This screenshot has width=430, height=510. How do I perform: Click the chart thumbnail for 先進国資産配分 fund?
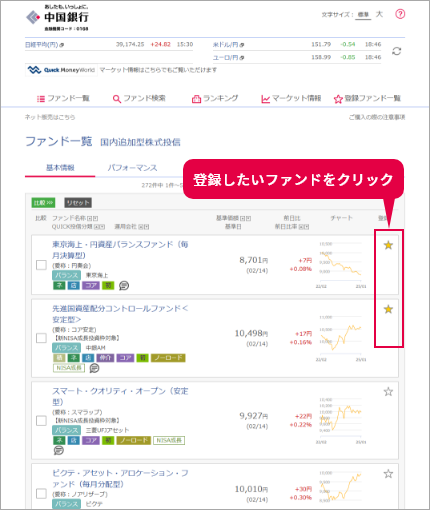coord(341,338)
